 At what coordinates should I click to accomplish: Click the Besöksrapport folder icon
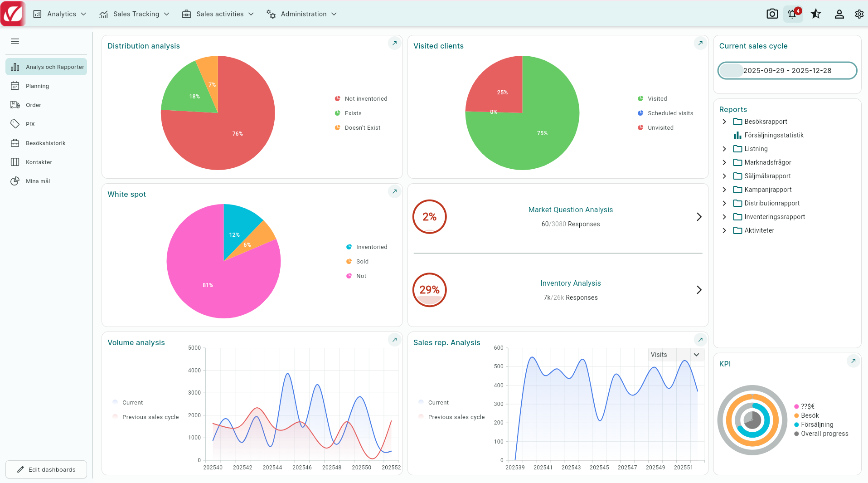tap(737, 122)
